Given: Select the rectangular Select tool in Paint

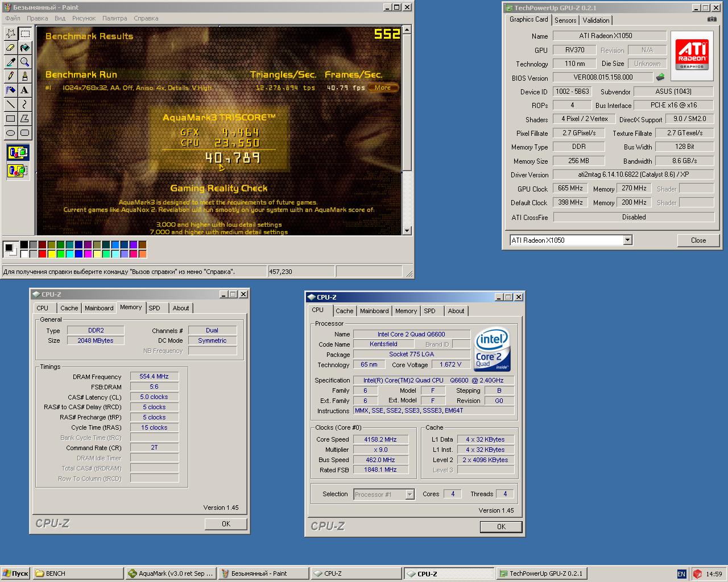Looking at the screenshot, I should (25, 34).
